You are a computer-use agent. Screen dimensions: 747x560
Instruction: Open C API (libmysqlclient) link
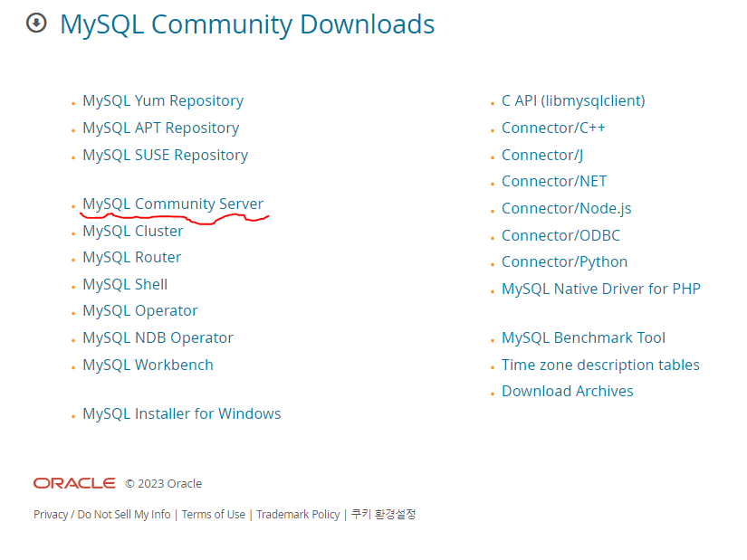(573, 101)
